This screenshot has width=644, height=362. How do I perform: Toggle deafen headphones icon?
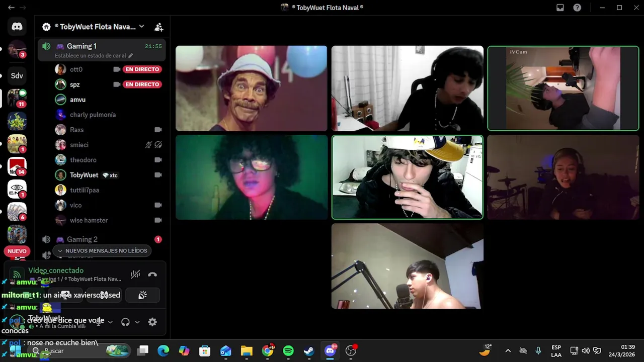pyautogui.click(x=126, y=322)
